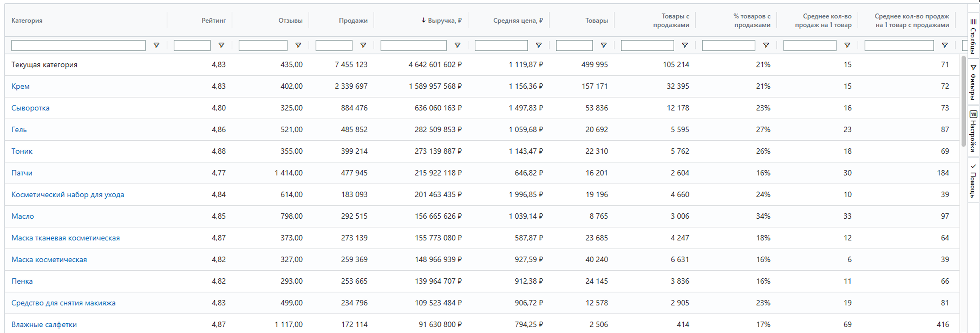Sort by Товары с продажами header

click(671, 21)
